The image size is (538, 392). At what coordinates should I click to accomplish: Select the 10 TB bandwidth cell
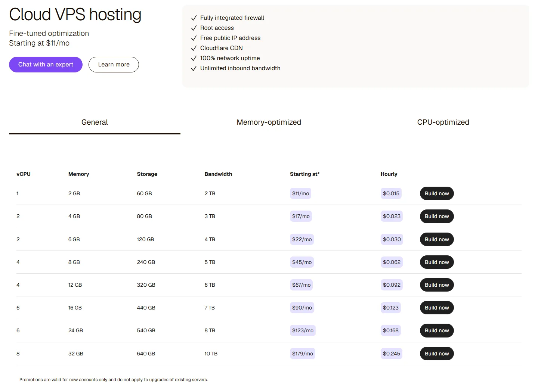[x=211, y=354]
